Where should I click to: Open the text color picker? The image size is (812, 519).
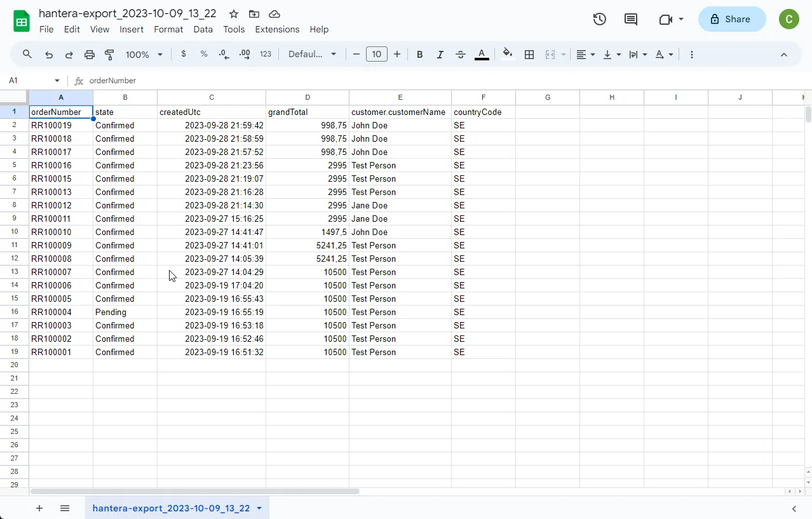pos(482,54)
